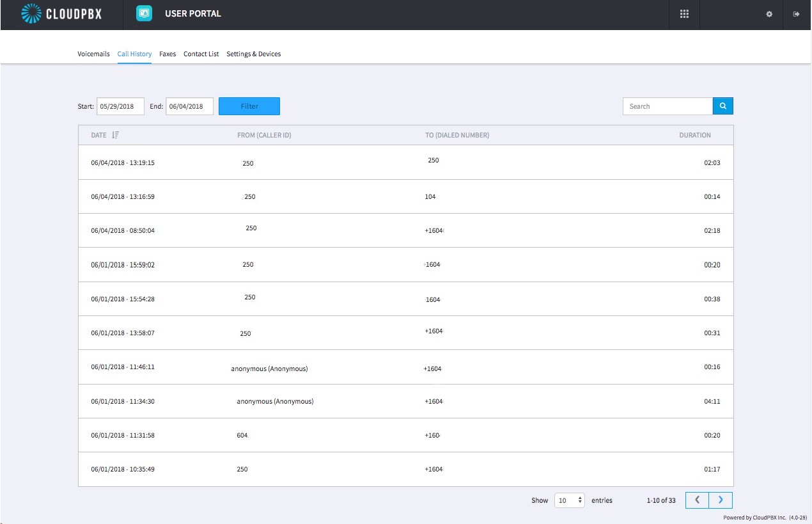
Task: Sort by date using sort icon
Action: coord(115,135)
